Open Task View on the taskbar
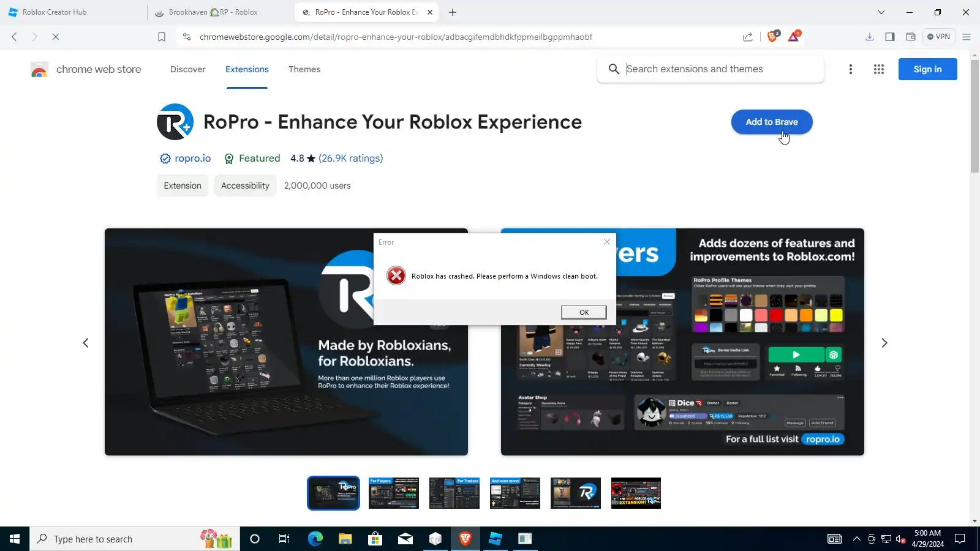 click(x=284, y=539)
